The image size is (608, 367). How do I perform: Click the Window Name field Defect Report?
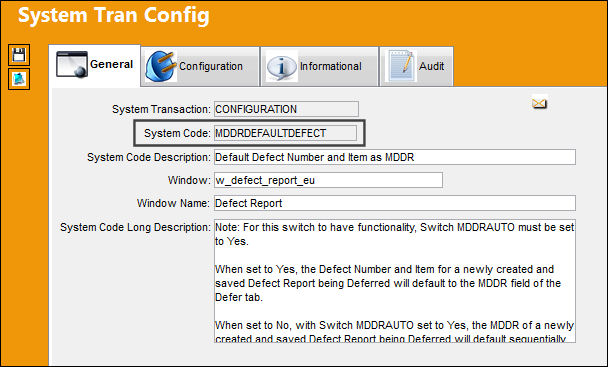coord(395,203)
